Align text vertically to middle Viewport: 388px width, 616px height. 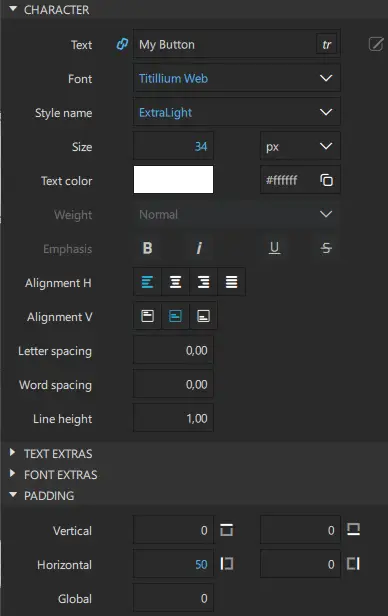pos(175,316)
